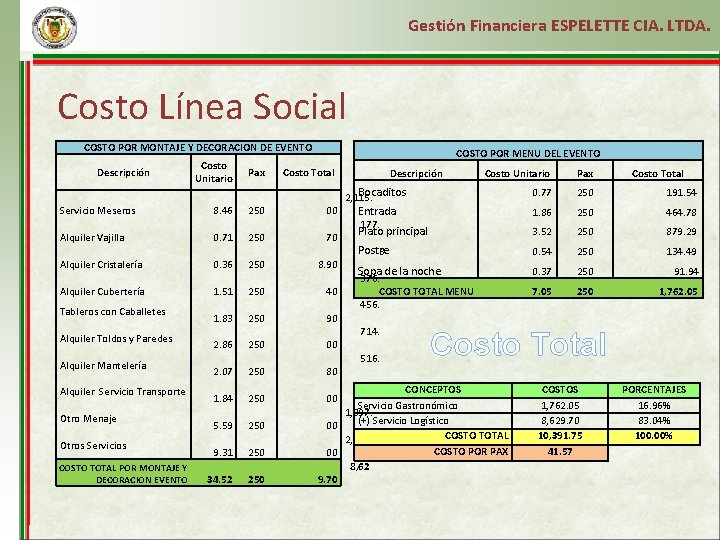Click 'Gestión Financiera ESPELETTE CIA. LTDA.' header
The image size is (720, 540).
click(559, 26)
